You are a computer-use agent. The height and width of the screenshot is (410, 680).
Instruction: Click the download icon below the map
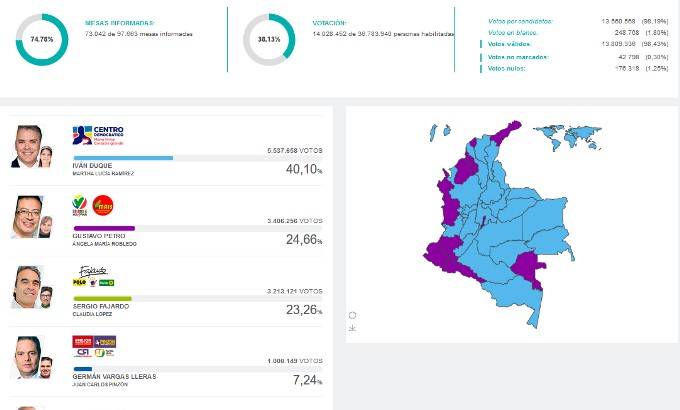(352, 328)
